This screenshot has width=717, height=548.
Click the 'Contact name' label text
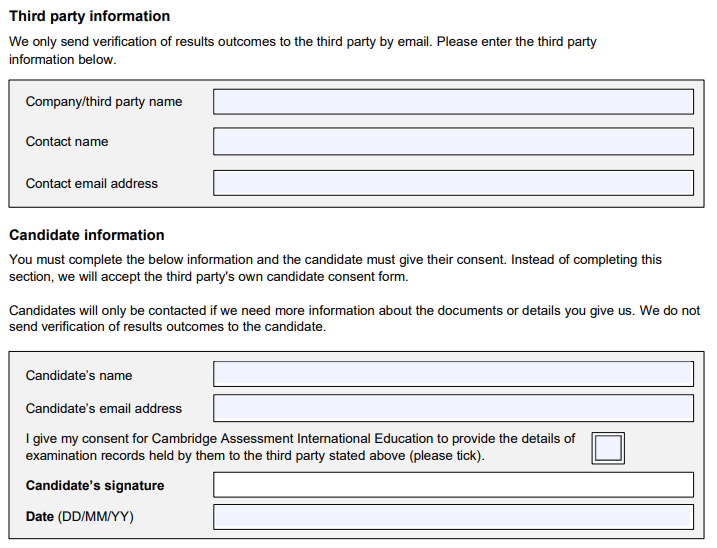pos(67,141)
